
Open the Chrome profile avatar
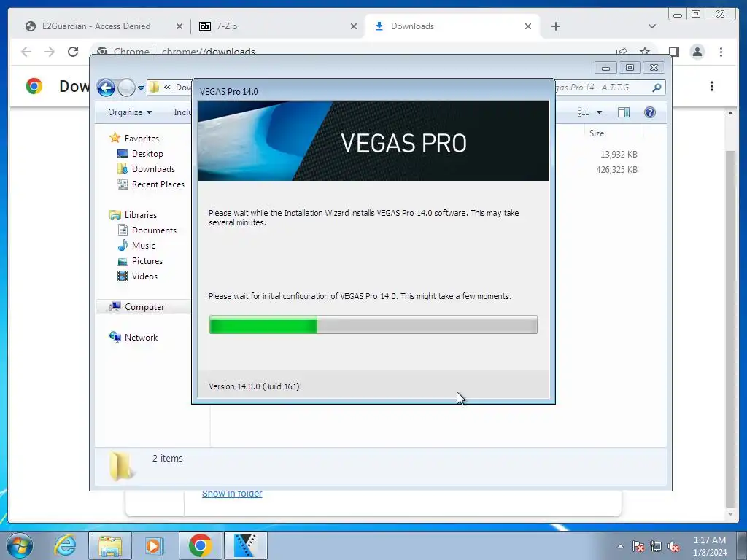coord(697,52)
